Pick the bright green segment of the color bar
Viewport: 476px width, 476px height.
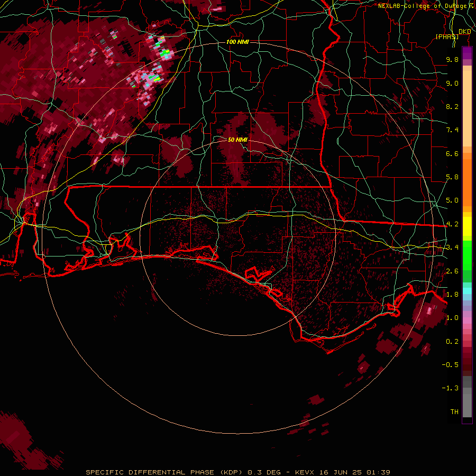point(467,255)
